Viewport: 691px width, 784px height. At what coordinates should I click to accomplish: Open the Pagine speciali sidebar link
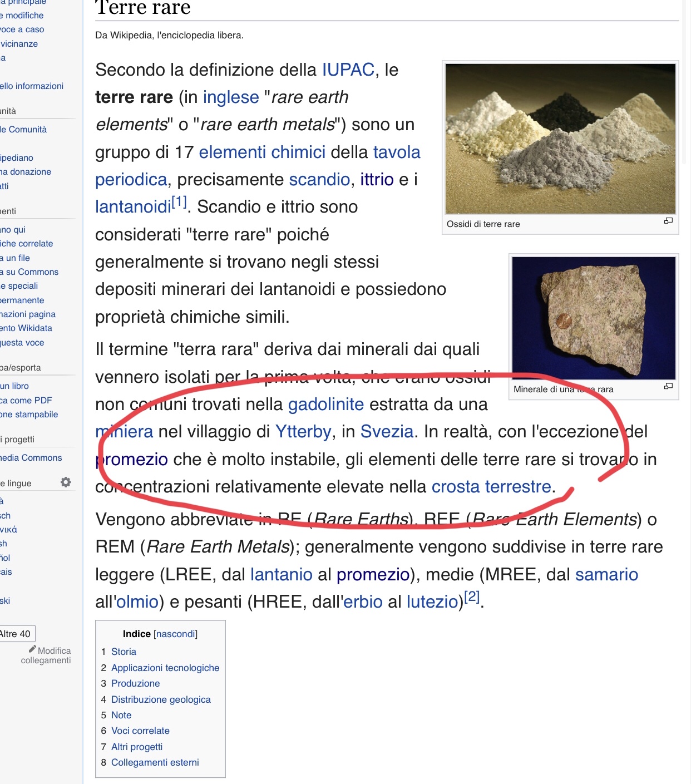[19, 286]
